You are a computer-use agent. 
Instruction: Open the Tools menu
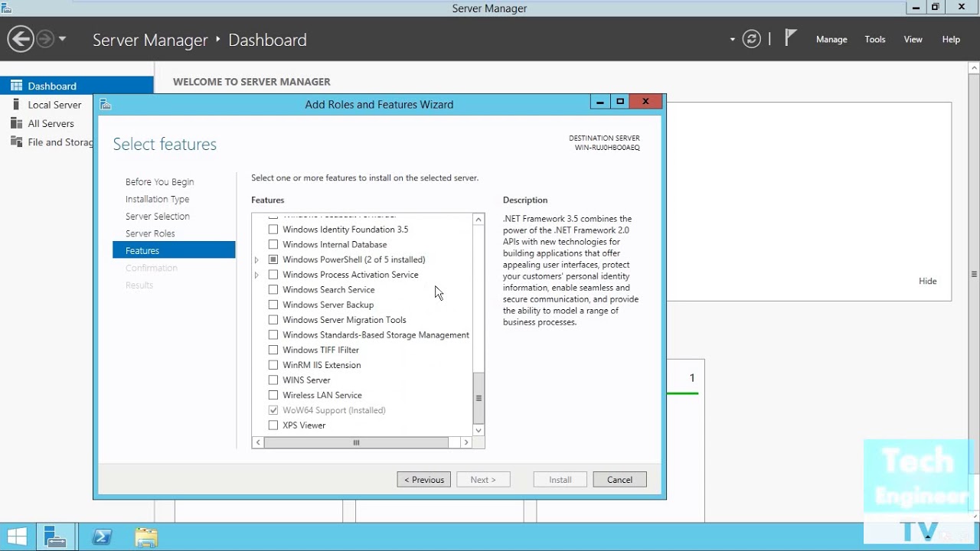coord(875,39)
